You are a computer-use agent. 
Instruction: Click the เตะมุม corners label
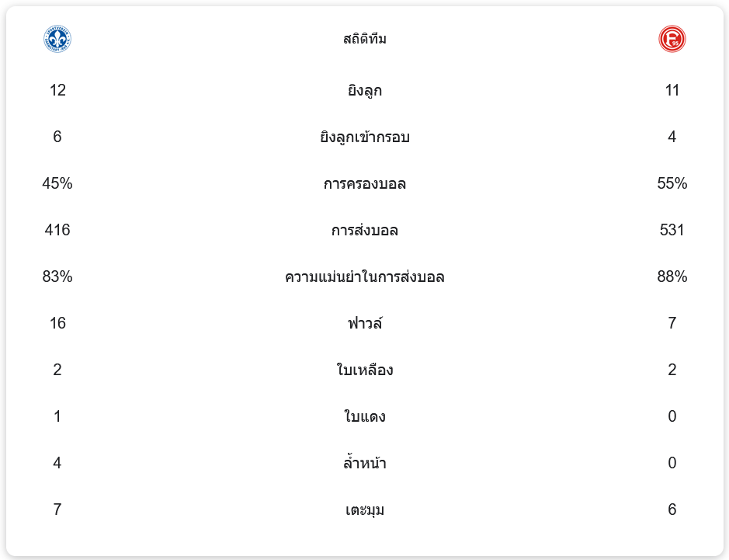(x=364, y=510)
